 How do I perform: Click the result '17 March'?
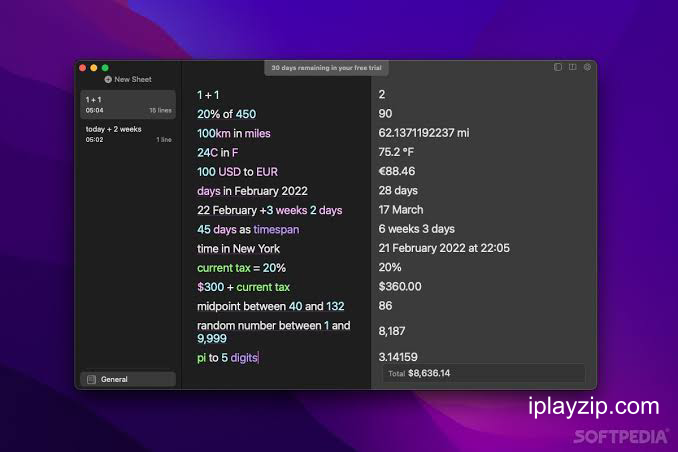tap(401, 210)
